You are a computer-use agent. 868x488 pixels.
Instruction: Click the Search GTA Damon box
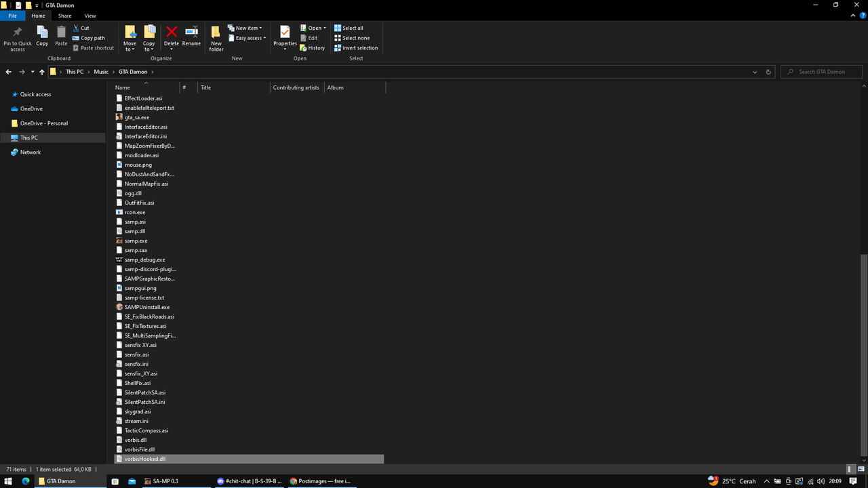pos(823,72)
